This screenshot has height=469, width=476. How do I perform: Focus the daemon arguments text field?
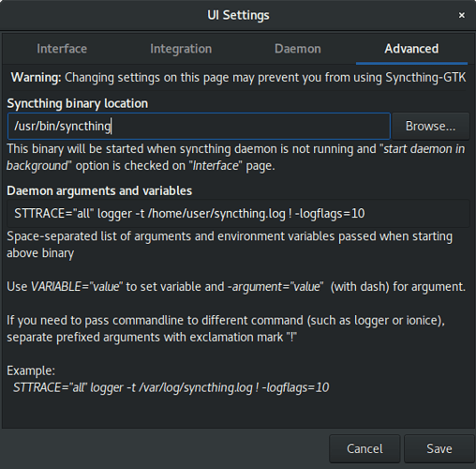238,214
